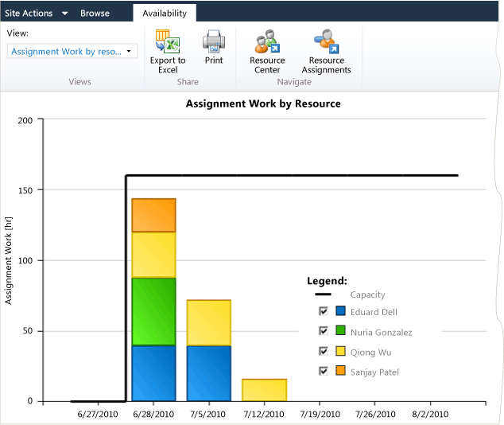Click the black Capacity line legend marker
The image size is (504, 425).
point(323,294)
